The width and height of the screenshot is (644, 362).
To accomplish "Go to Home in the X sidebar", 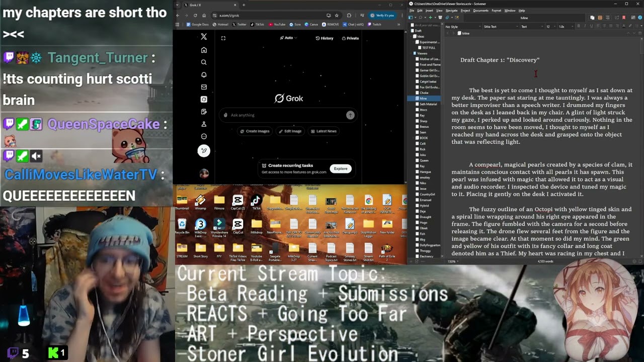I will (204, 50).
